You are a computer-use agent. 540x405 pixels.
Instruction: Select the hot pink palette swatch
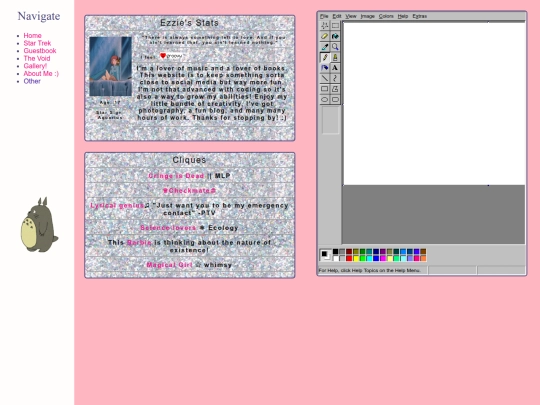coord(416,258)
